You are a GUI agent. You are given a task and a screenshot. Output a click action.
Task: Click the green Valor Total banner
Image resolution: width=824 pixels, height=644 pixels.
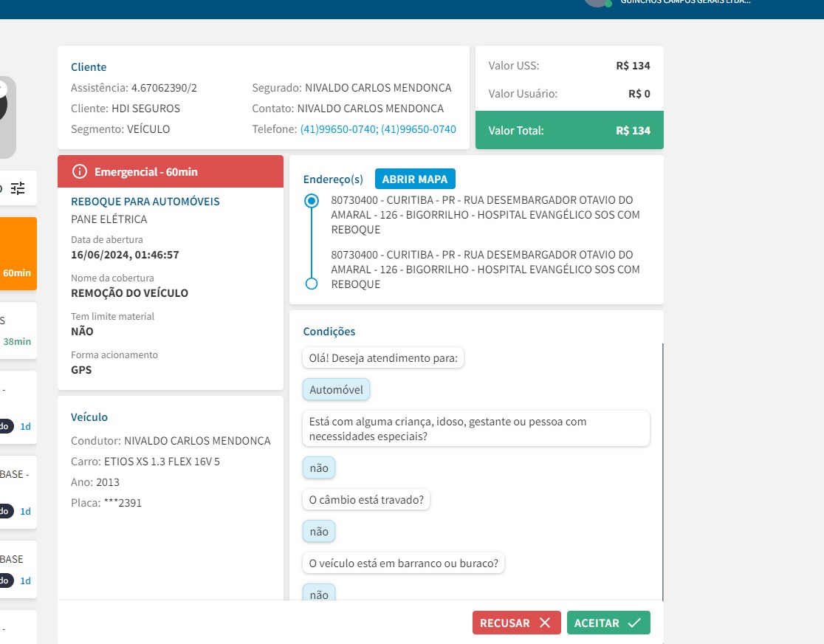569,130
